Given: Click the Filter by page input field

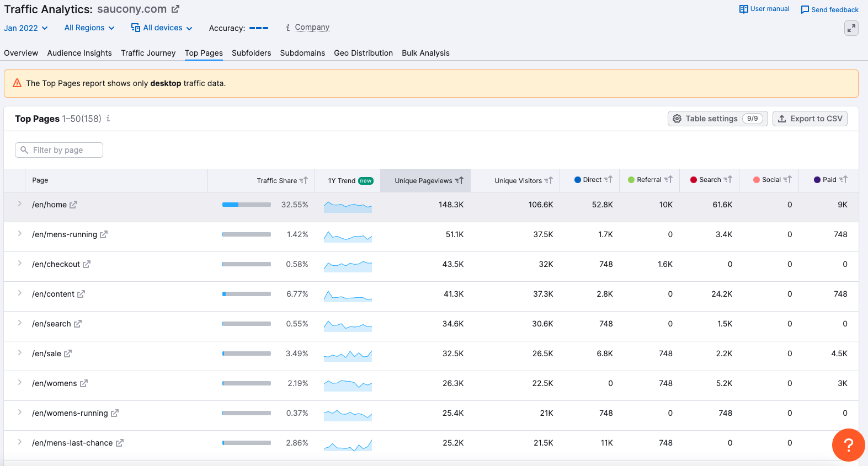Looking at the screenshot, I should click(59, 150).
